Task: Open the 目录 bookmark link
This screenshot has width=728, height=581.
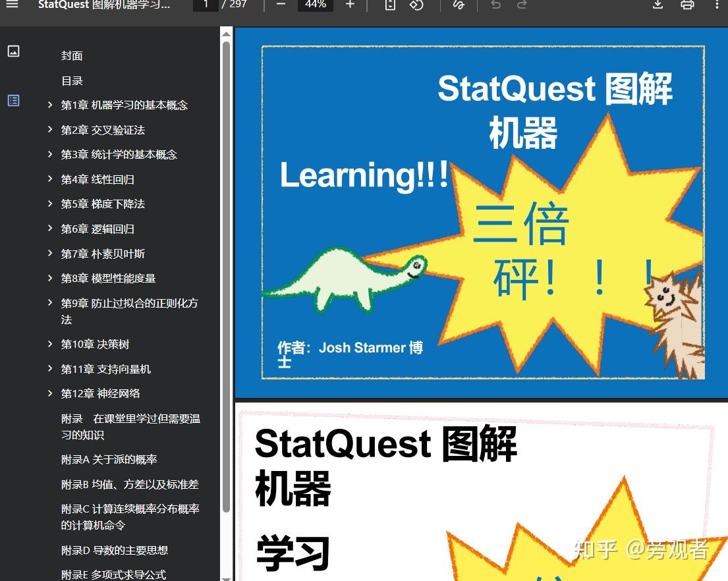Action: click(x=72, y=80)
